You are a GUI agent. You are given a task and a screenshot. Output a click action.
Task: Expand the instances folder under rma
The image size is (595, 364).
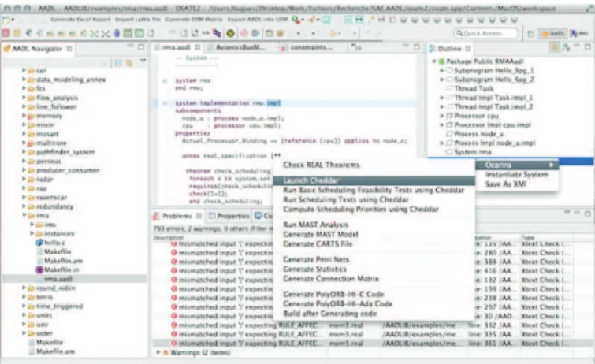click(32, 233)
